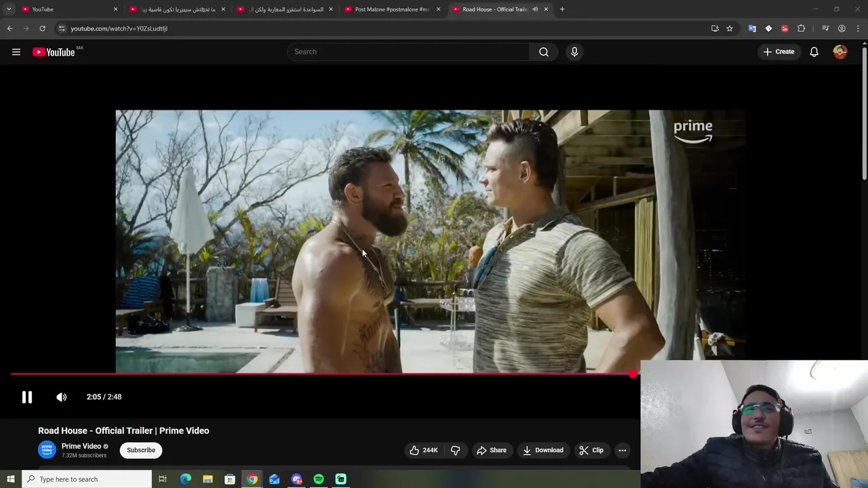Start voice search with microphone icon
The width and height of the screenshot is (868, 488).
point(574,52)
